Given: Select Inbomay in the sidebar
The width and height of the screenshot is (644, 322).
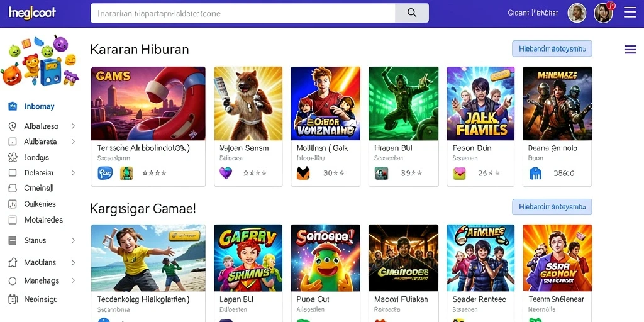Looking at the screenshot, I should point(40,106).
